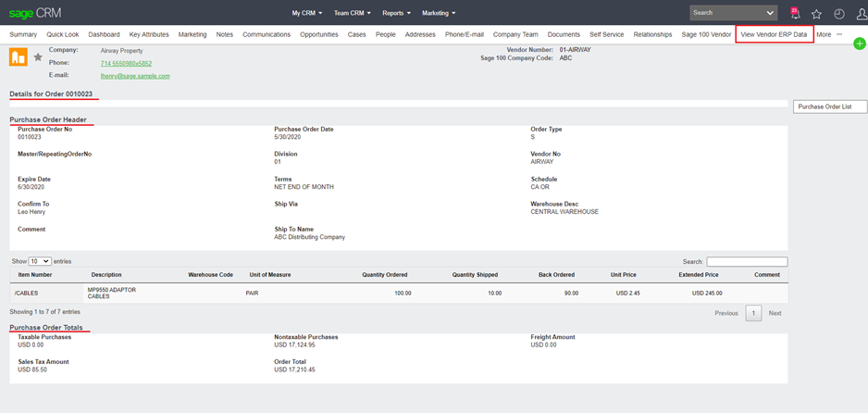Open the Notes tab
The image size is (868, 413).
click(x=225, y=34)
